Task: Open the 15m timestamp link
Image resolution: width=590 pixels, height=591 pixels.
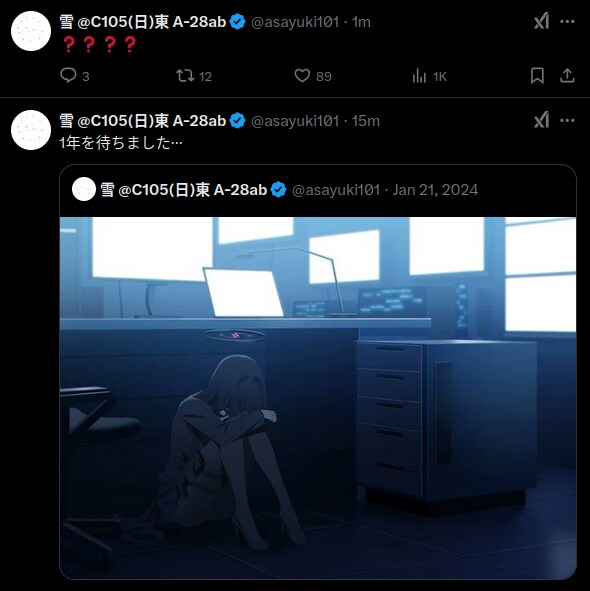Action: [x=366, y=121]
